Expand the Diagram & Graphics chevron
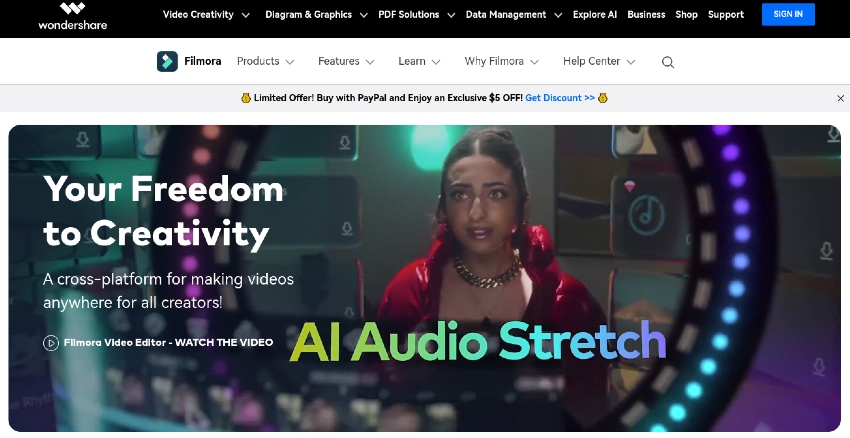The width and height of the screenshot is (850, 438). pyautogui.click(x=363, y=15)
